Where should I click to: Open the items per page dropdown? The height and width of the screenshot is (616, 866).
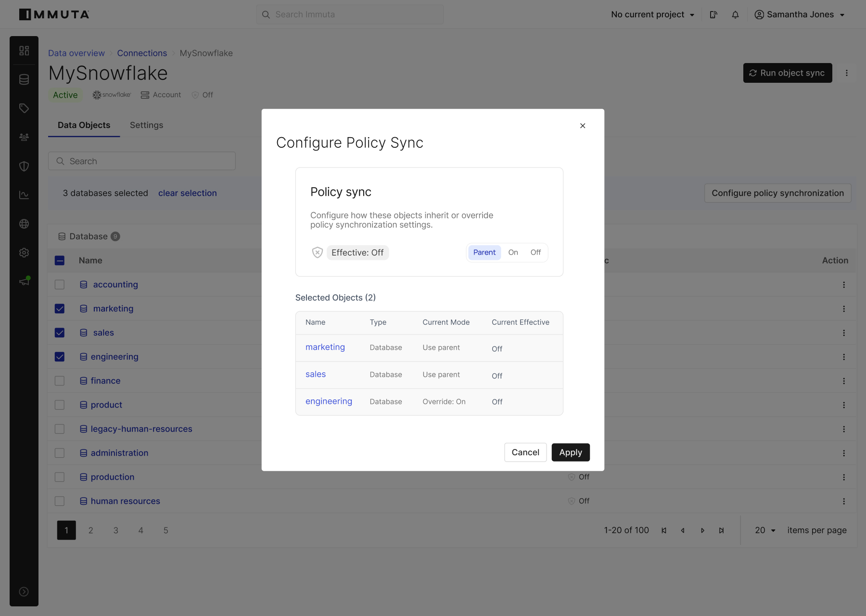pos(765,530)
